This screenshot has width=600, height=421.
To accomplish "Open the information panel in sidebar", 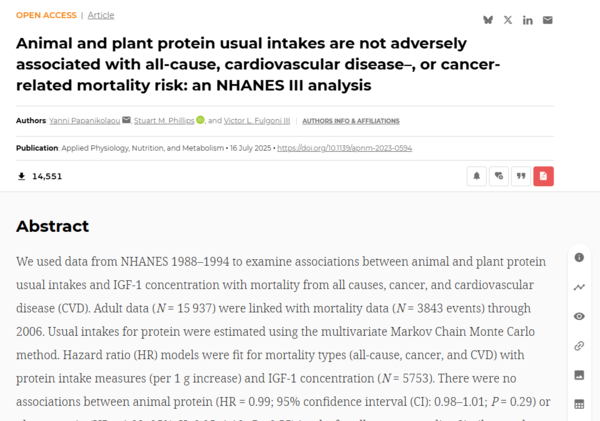I will 579,257.
